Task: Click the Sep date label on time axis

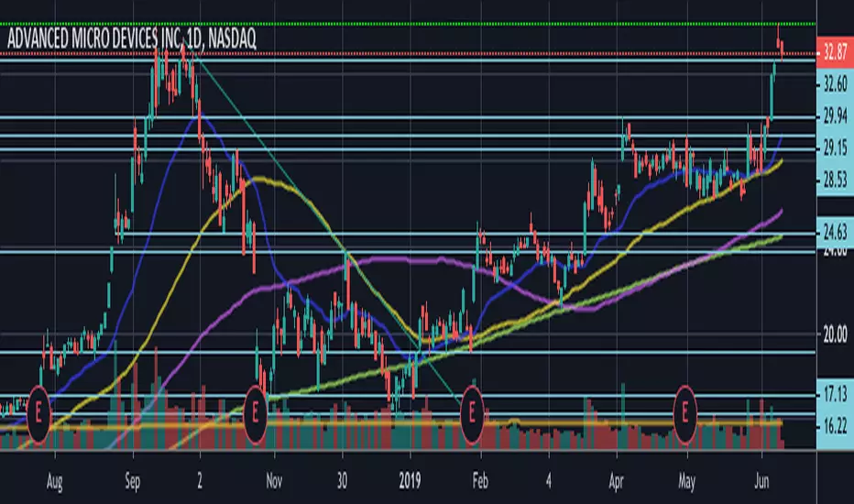Action: (132, 482)
